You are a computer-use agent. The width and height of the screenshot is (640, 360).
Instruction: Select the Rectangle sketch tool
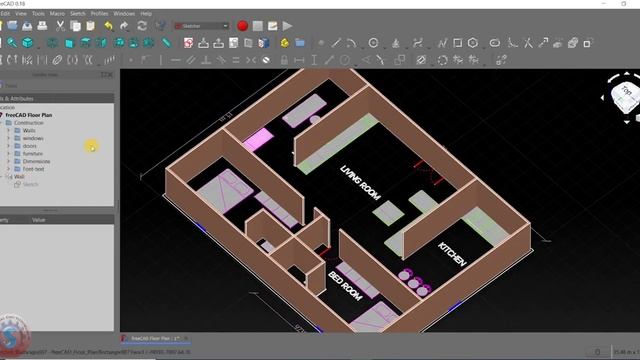coord(458,42)
